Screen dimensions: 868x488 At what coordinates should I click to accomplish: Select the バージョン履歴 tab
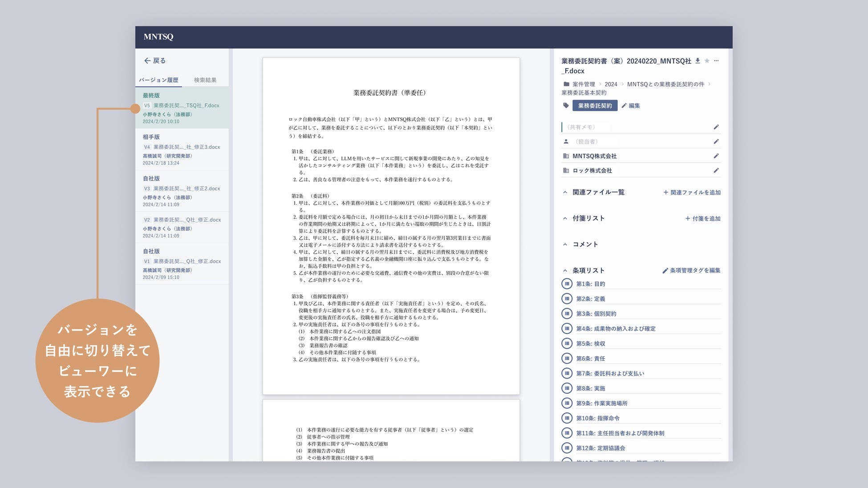[x=158, y=80]
